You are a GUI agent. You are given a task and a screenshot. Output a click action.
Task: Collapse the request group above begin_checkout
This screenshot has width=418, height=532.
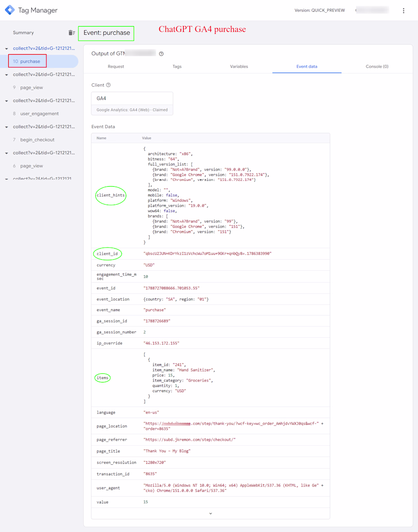pos(6,127)
